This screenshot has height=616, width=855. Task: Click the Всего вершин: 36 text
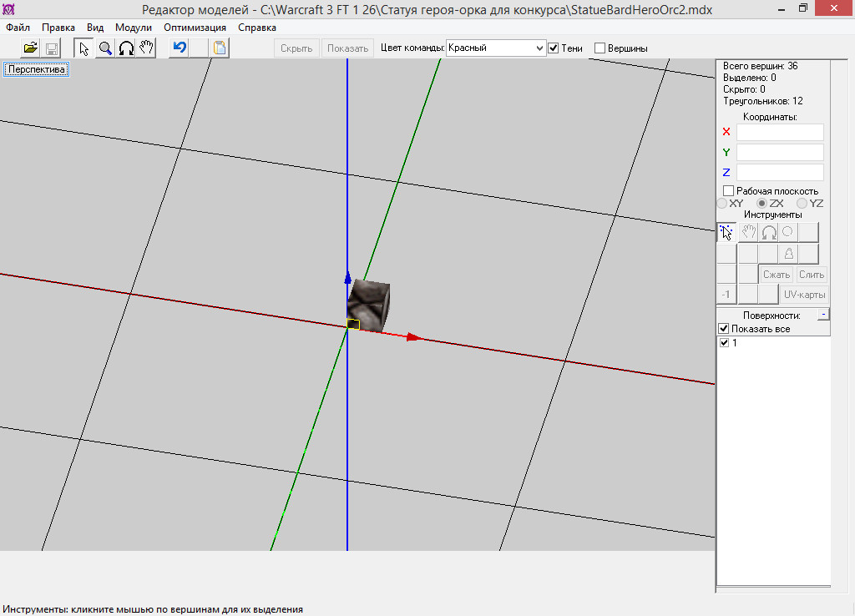[x=760, y=66]
